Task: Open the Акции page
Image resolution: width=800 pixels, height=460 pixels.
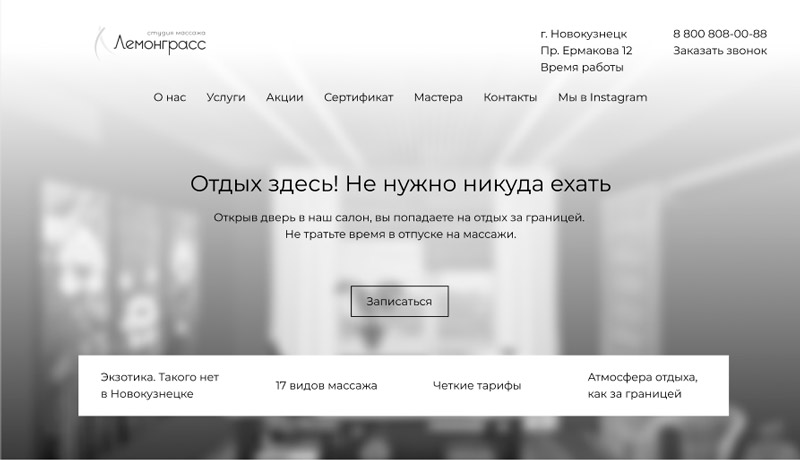Action: click(x=284, y=97)
